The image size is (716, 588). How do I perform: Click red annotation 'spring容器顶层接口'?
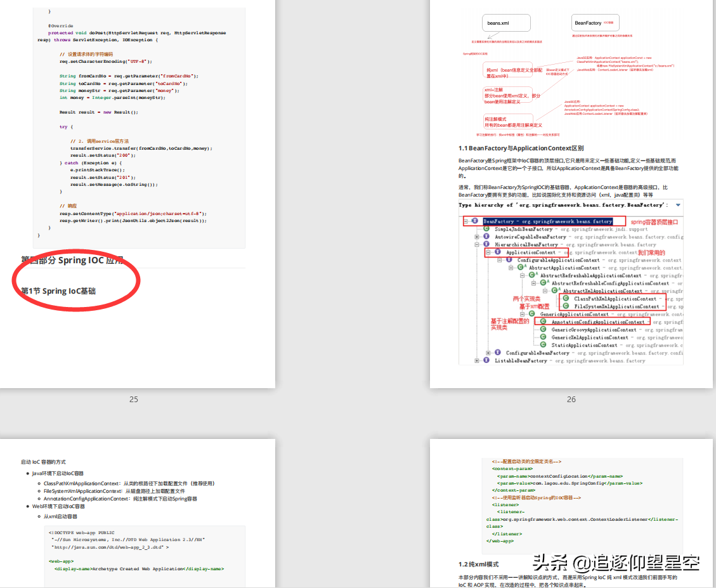point(654,222)
